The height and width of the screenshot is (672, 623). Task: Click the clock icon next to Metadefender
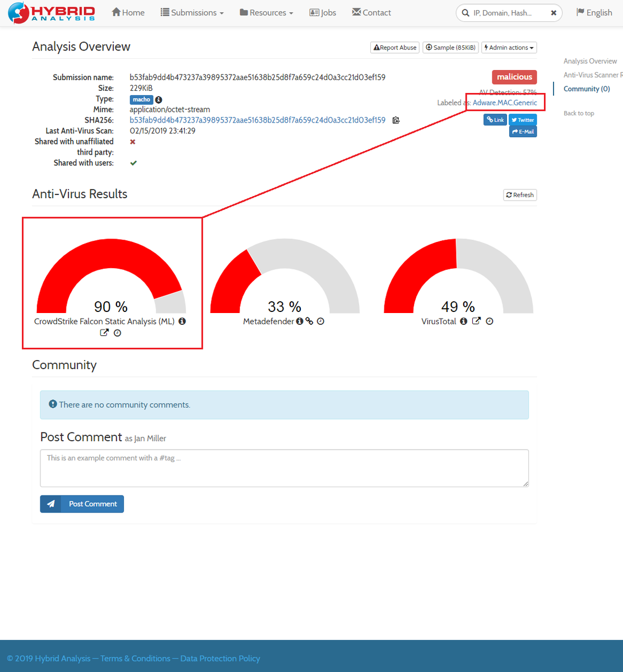(320, 321)
